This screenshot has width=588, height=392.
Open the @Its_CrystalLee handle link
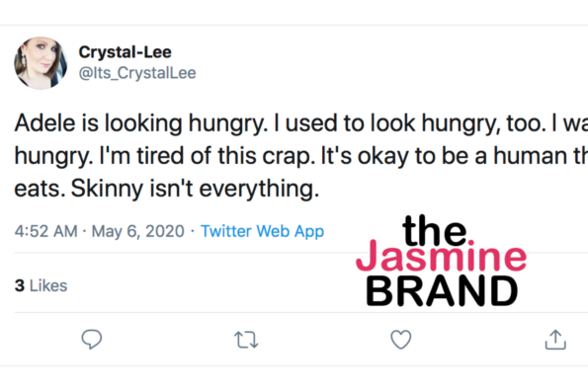[x=137, y=73]
